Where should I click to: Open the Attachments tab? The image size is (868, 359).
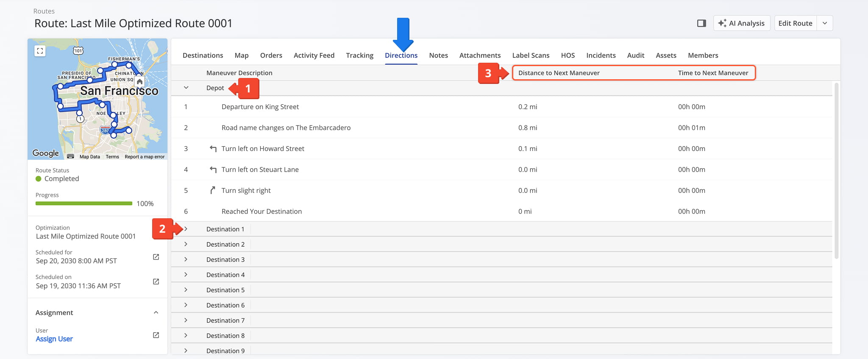(480, 56)
